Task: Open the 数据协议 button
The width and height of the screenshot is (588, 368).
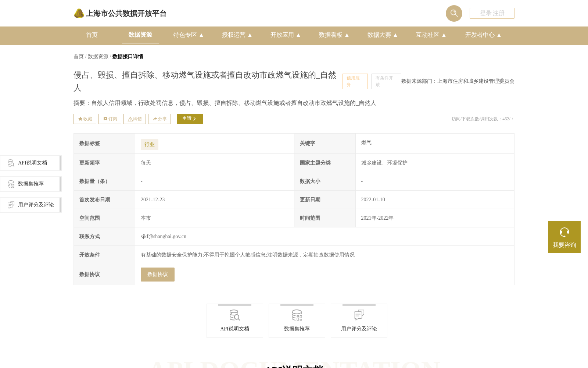Action: coord(158,275)
